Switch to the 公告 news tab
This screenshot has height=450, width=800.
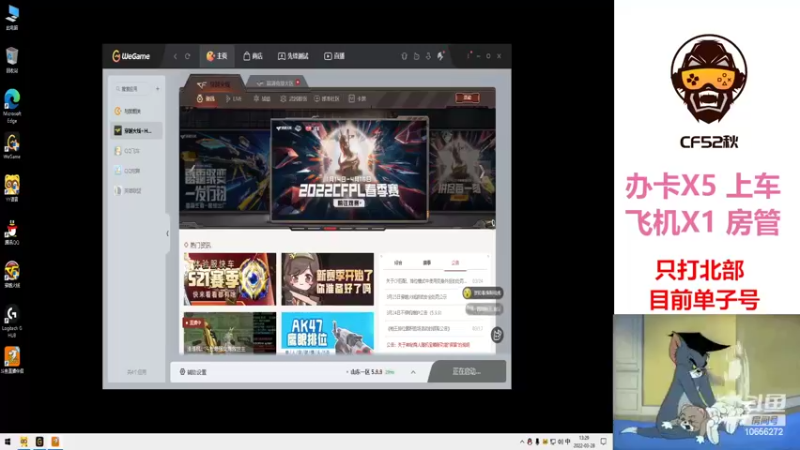point(455,263)
